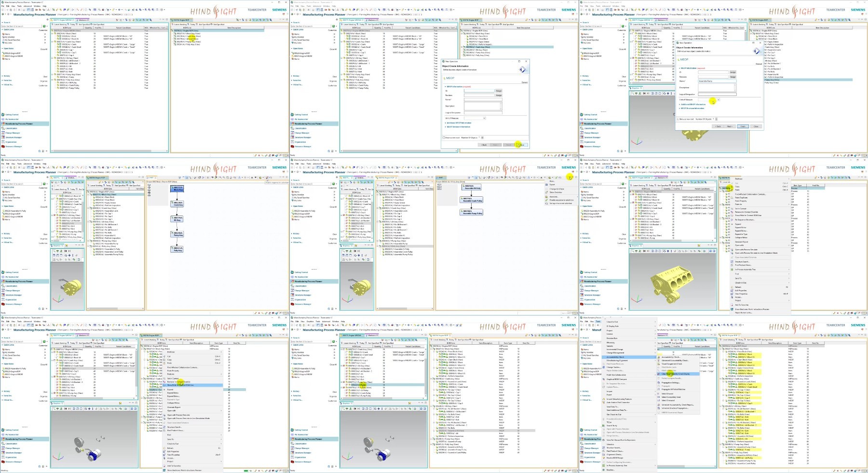Viewport: 868px width, 473px height.
Task: Click Assign next to ID in empty New Operation dialog
Action: (499, 91)
